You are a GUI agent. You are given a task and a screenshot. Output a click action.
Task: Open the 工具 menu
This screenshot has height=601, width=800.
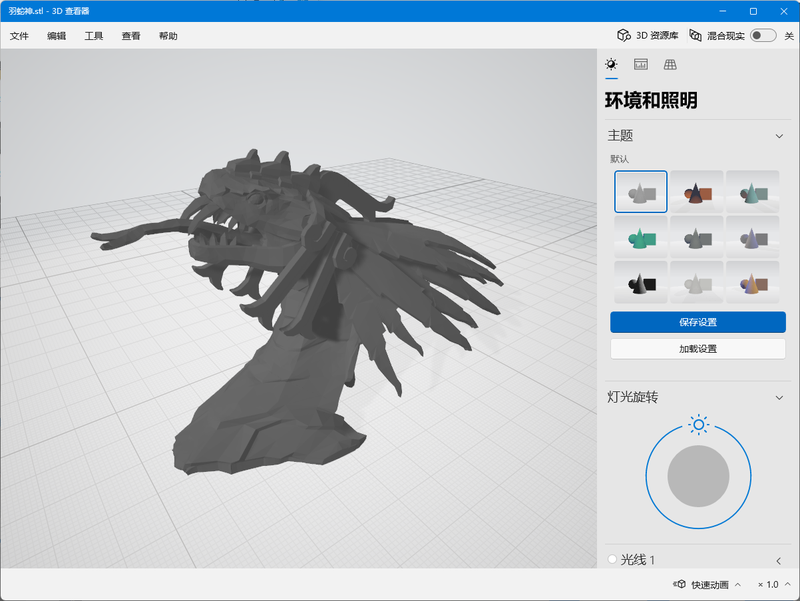tap(94, 36)
